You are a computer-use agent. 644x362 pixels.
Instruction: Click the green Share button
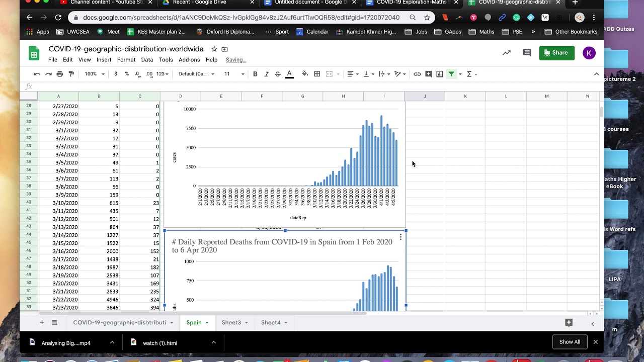[557, 53]
